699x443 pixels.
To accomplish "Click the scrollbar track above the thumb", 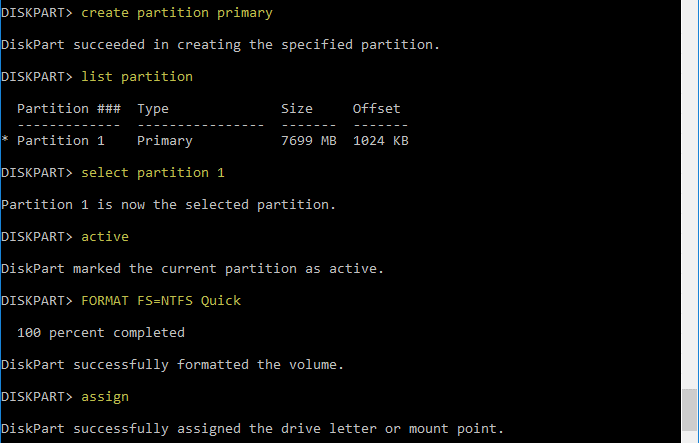I will 689,194.
